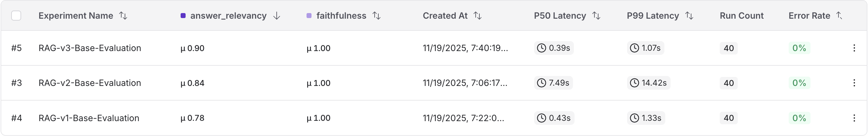Screen dimensions: 868x137
Task: Open more options for RAG-v1-Base-Evaluation
Action: (854, 118)
